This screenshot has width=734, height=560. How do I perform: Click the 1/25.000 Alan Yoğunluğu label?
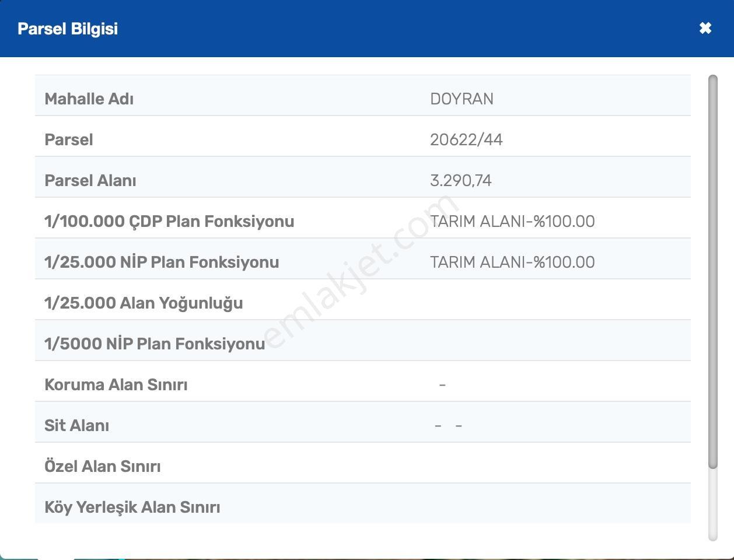[144, 303]
